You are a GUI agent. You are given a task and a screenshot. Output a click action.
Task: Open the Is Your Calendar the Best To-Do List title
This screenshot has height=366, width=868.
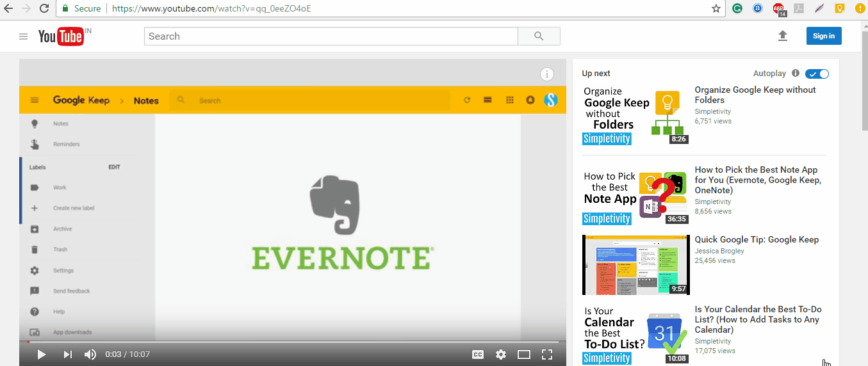coord(757,319)
